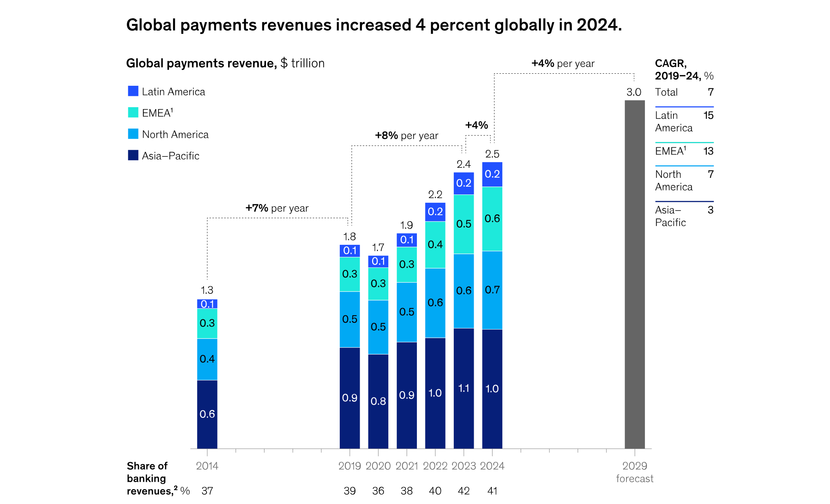
Task: Click the 2014 Asia-Pacific bar segment
Action: 207,414
